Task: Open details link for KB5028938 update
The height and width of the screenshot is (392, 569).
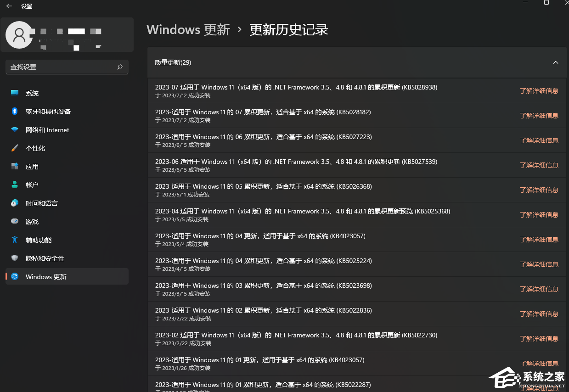Action: click(539, 91)
